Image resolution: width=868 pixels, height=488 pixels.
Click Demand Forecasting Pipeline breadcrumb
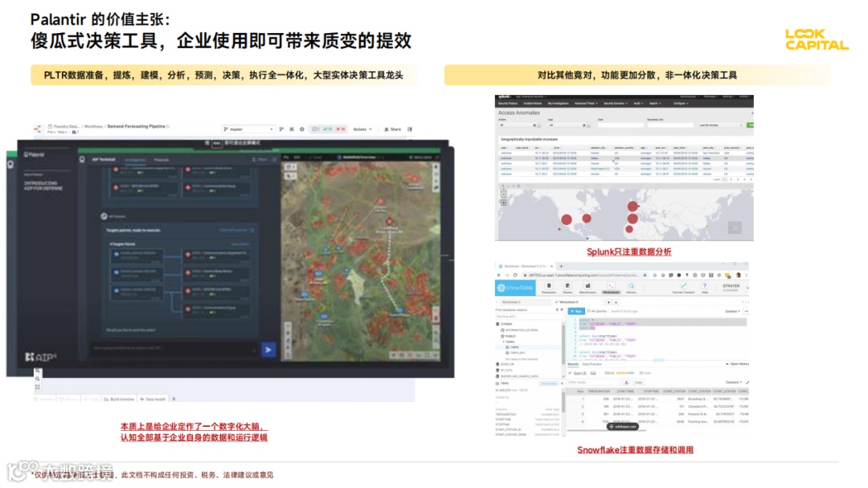click(136, 126)
